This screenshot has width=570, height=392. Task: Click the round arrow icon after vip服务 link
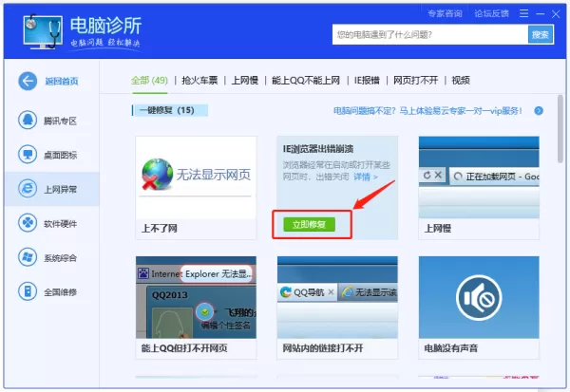pos(539,111)
